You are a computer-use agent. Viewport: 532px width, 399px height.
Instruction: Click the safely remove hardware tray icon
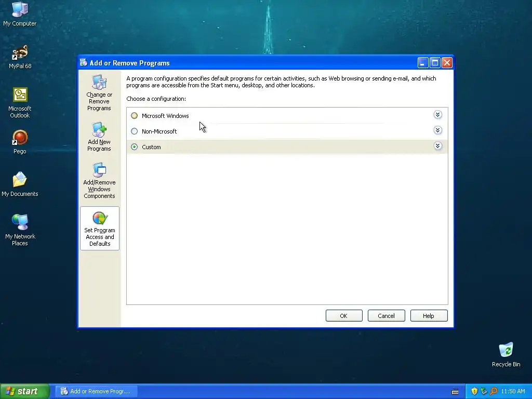pyautogui.click(x=484, y=391)
